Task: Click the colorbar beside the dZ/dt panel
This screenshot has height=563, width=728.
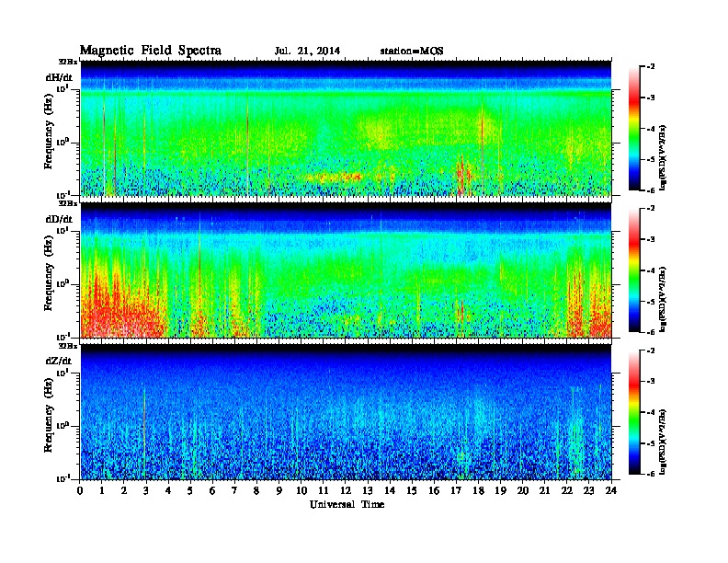Action: [x=633, y=412]
